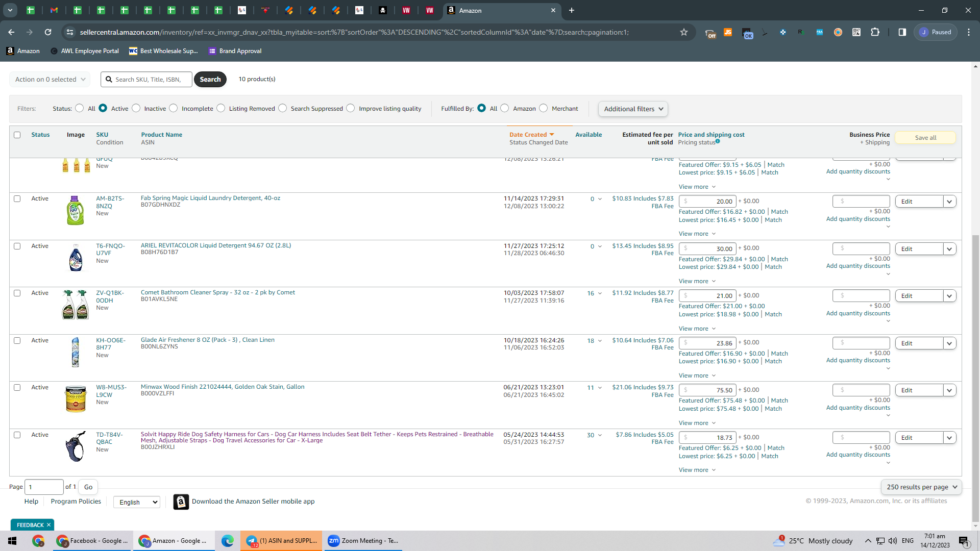Click the page vertical scrollbar

[976, 379]
